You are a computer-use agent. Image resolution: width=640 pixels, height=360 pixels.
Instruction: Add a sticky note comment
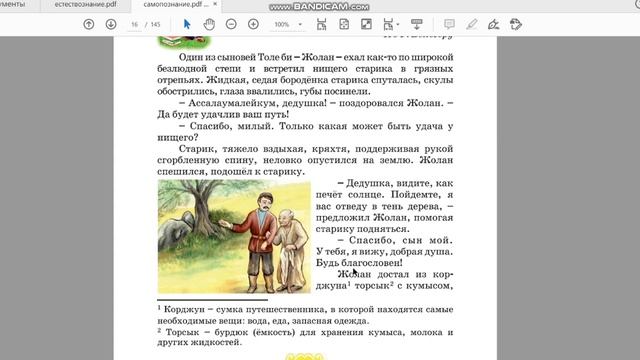tap(449, 24)
